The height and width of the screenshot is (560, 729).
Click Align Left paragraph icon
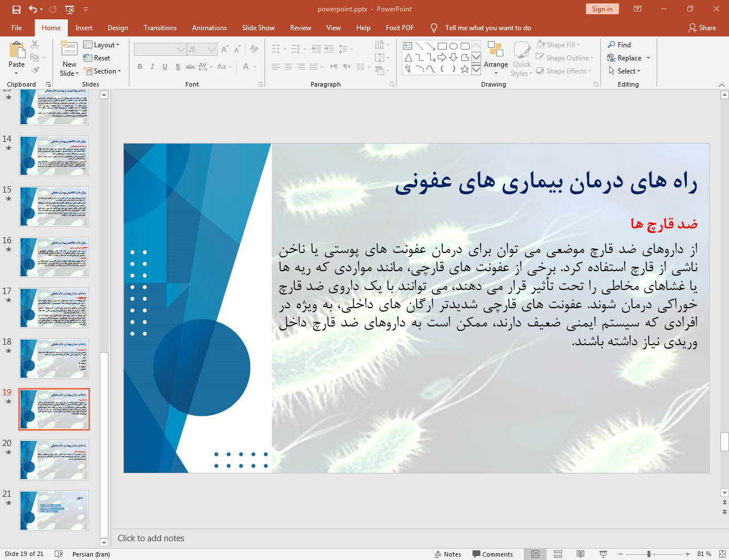click(275, 67)
